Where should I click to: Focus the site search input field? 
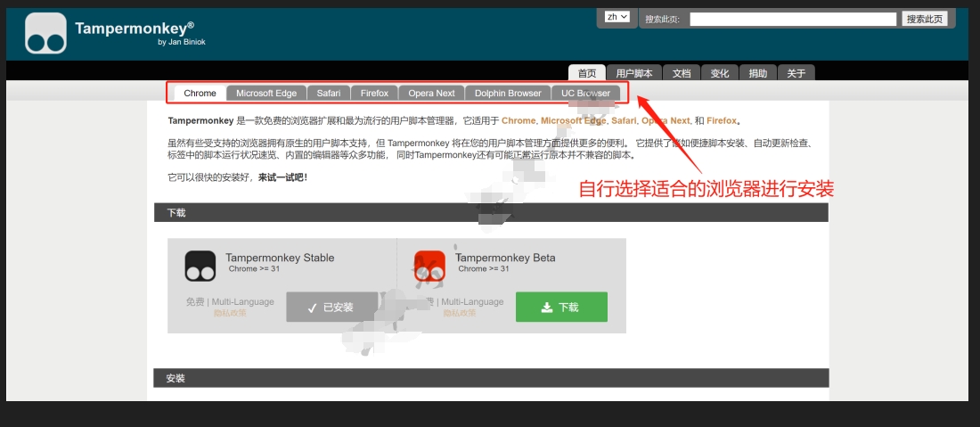793,20
